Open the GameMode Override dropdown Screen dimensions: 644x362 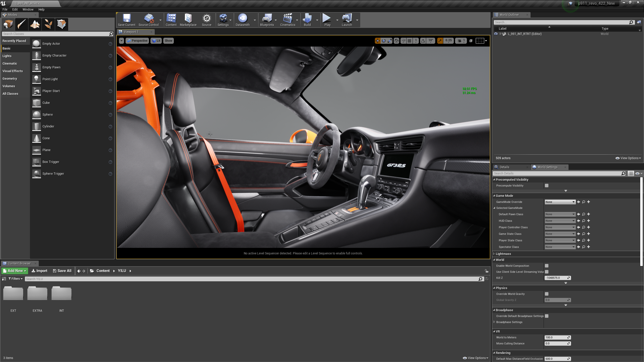coord(560,202)
